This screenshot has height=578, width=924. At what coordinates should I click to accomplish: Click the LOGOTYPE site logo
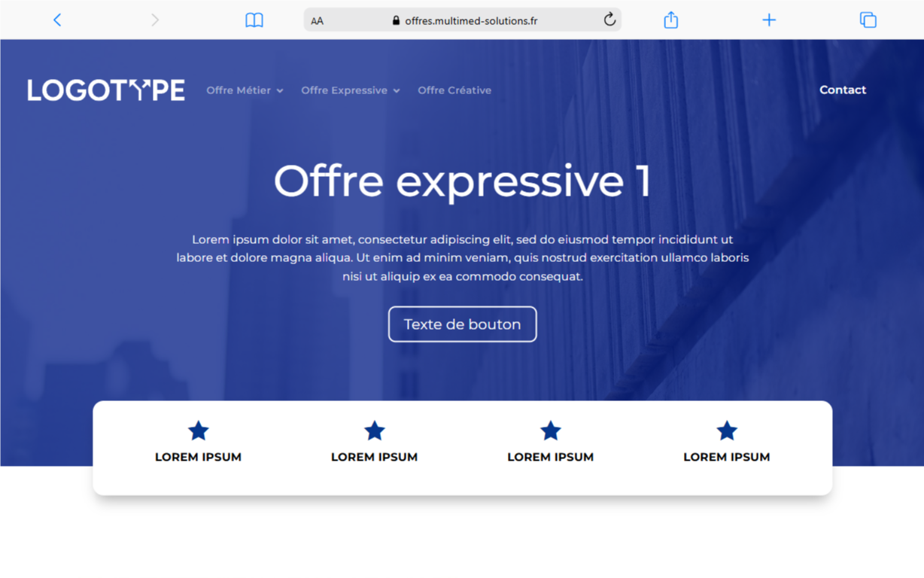106,90
